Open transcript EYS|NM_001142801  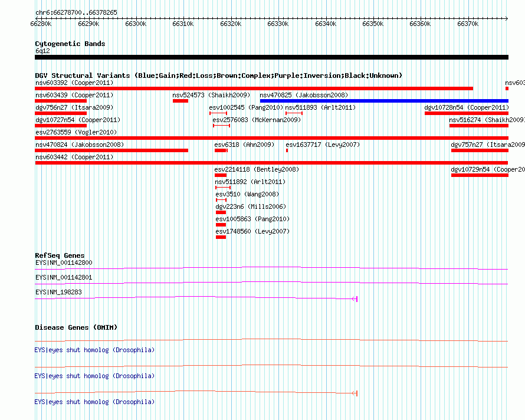click(x=64, y=278)
